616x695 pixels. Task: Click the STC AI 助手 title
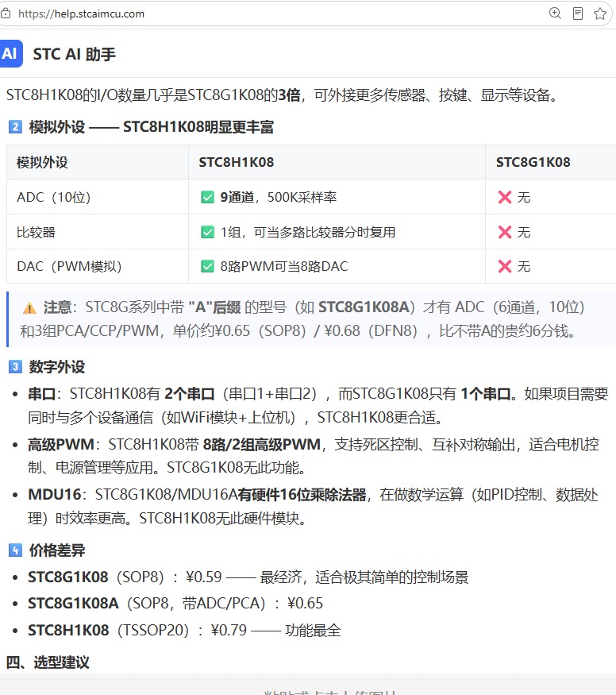point(74,54)
